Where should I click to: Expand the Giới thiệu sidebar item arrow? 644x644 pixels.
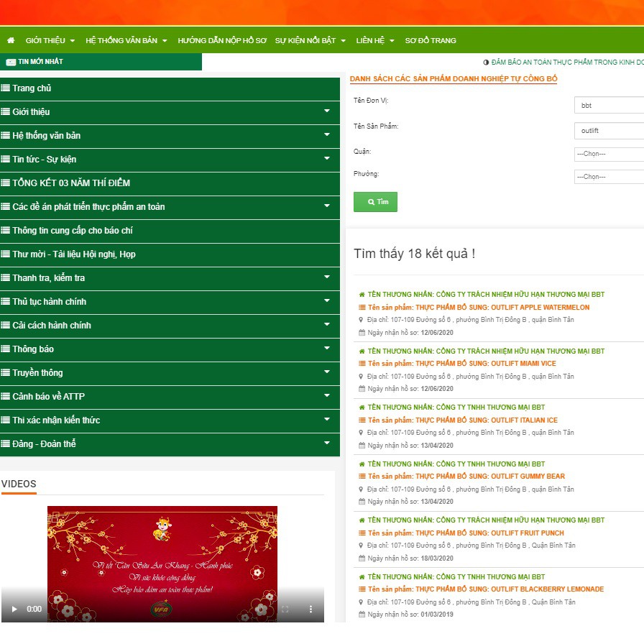(327, 111)
